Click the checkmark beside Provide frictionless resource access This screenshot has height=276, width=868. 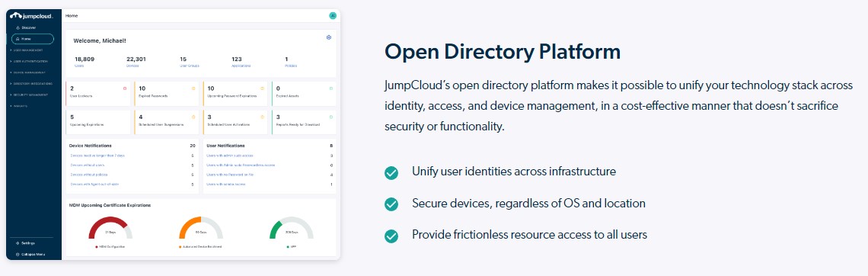point(391,236)
